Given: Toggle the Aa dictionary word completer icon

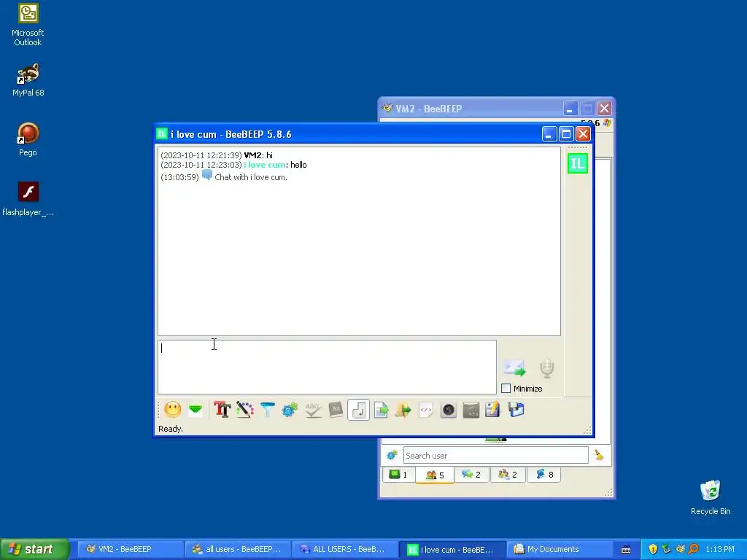Looking at the screenshot, I should [336, 410].
